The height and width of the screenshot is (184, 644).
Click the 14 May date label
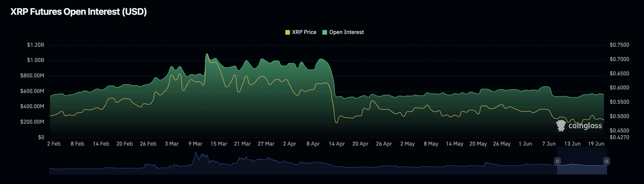(x=455, y=144)
